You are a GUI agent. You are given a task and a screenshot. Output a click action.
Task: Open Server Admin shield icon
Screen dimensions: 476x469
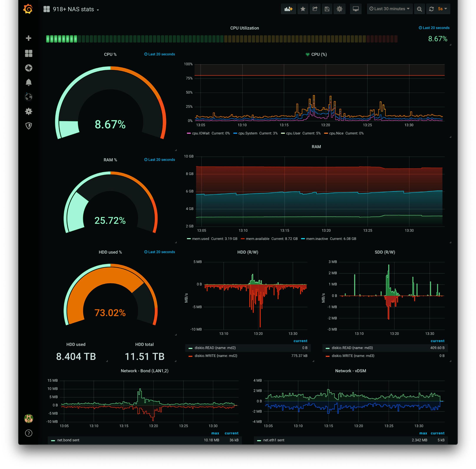[x=29, y=126]
